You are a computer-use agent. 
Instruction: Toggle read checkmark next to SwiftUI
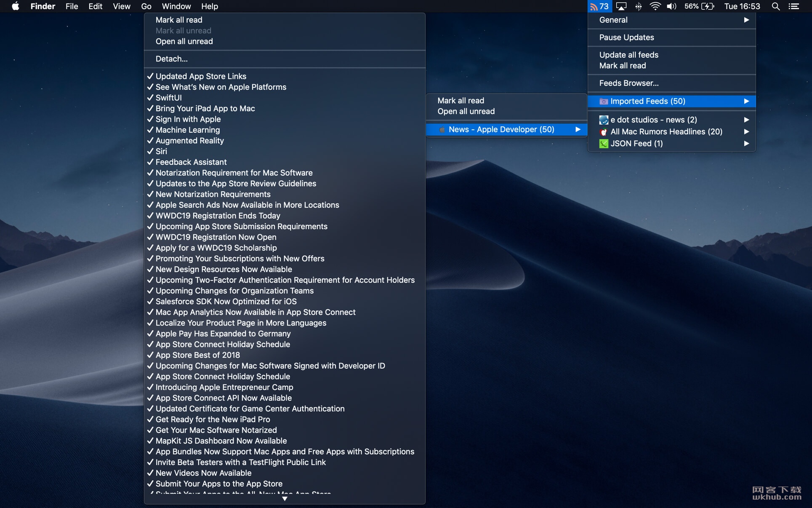click(150, 98)
